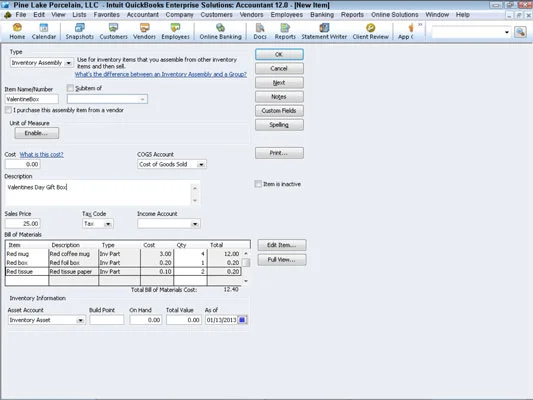Click the calendar icon next to As of date
The width and height of the screenshot is (533, 400).
[242, 320]
